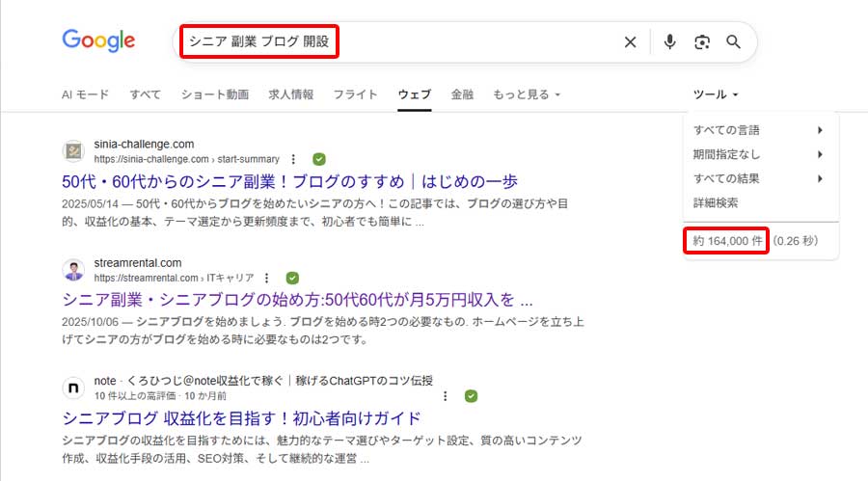Expand 期間指定なし filter
Screen dimensions: 868x481
[x=758, y=154]
